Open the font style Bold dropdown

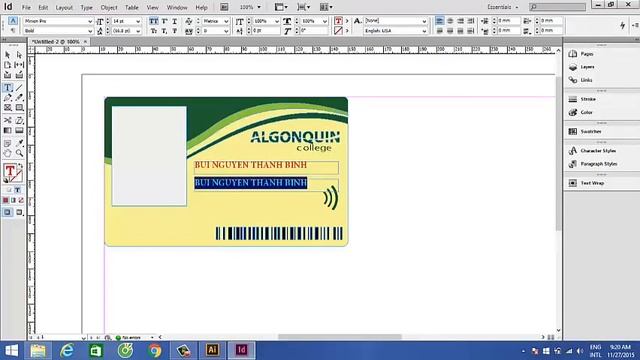point(90,31)
